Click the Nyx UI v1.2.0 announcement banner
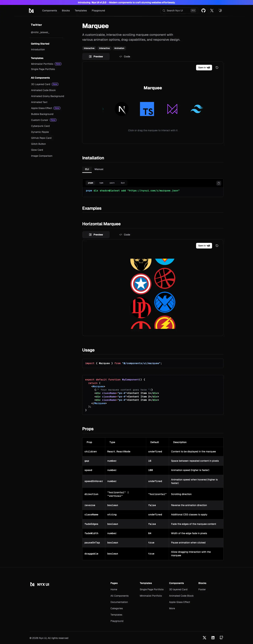 click(x=126, y=2)
